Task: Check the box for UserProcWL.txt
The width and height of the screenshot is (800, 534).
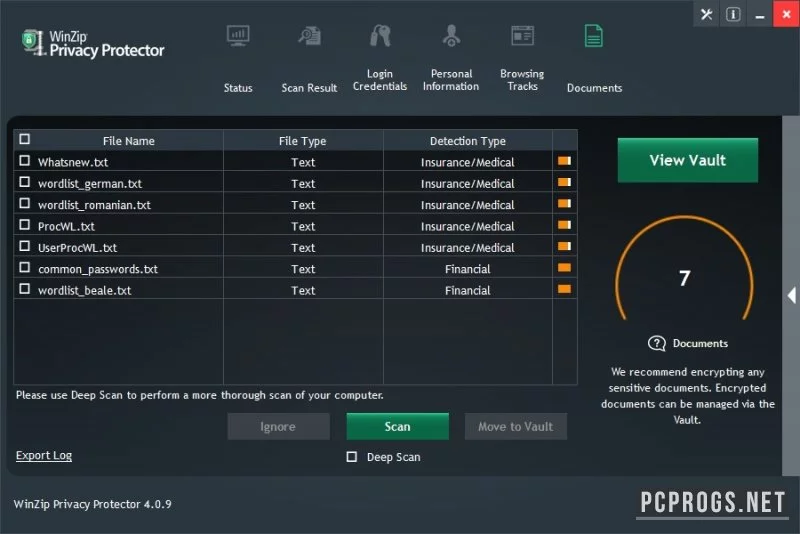Action: [x=24, y=246]
